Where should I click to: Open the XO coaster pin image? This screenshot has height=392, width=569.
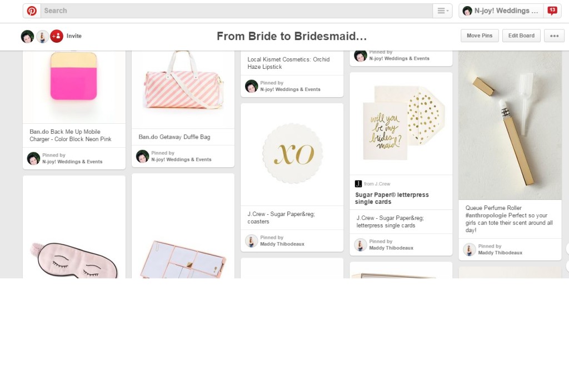292,154
